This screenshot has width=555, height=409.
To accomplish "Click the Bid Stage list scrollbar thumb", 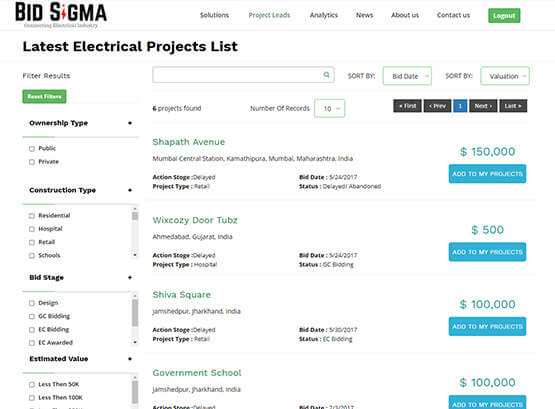I will pos(135,313).
